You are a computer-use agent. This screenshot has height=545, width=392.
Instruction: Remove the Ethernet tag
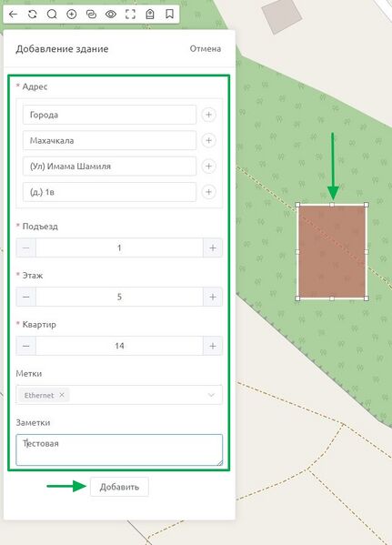(62, 395)
